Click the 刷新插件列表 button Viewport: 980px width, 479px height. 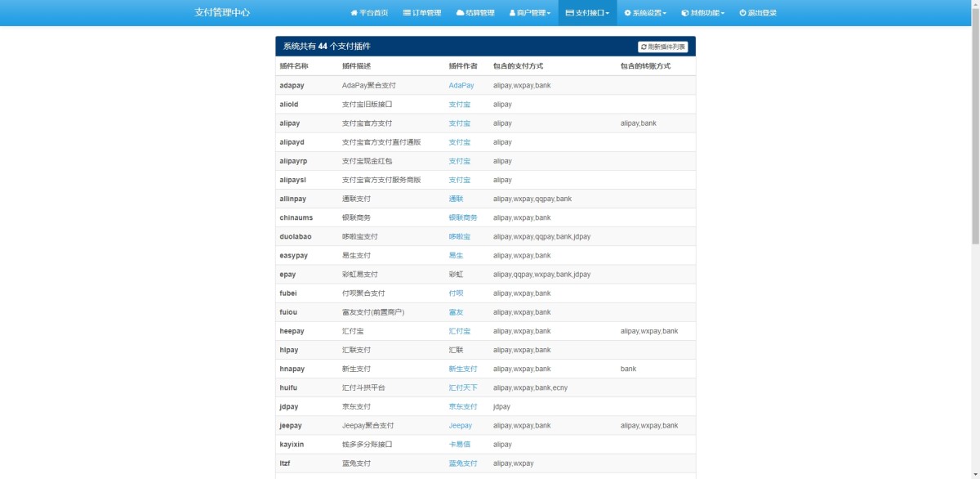point(663,47)
